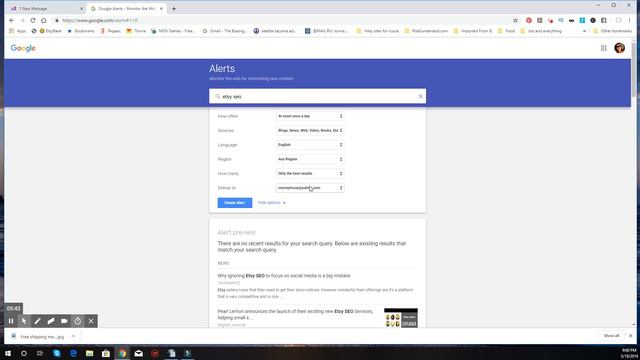Open the Region dropdown set to Any Region
Image resolution: width=640 pixels, height=360 pixels.
(x=310, y=159)
